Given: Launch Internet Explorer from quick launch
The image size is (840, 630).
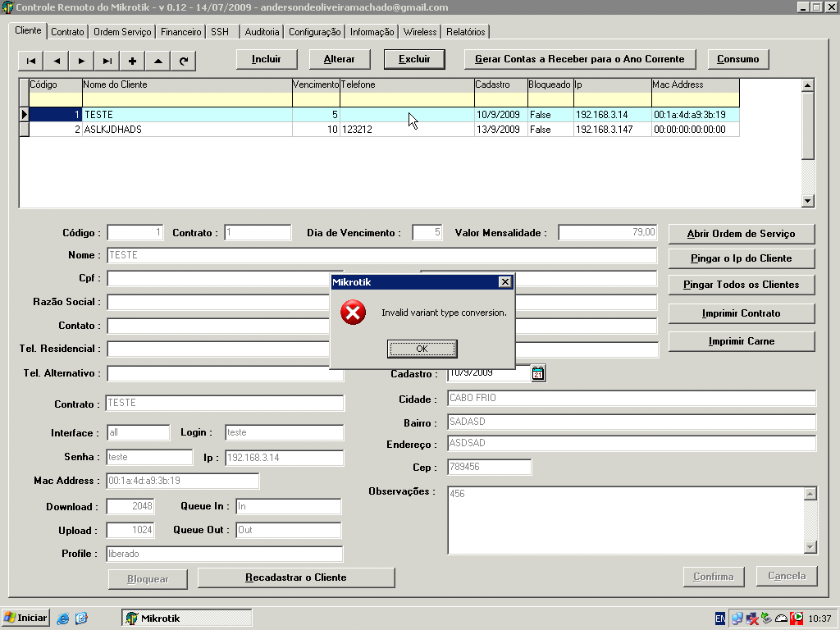Looking at the screenshot, I should click(63, 619).
